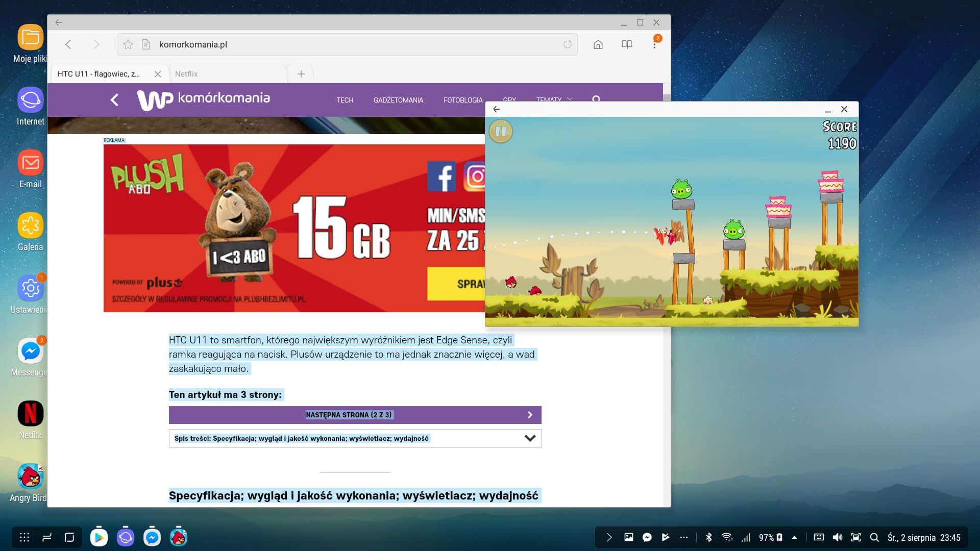Expand the notification tray arrow
Image resolution: width=980 pixels, height=551 pixels.
pos(609,537)
